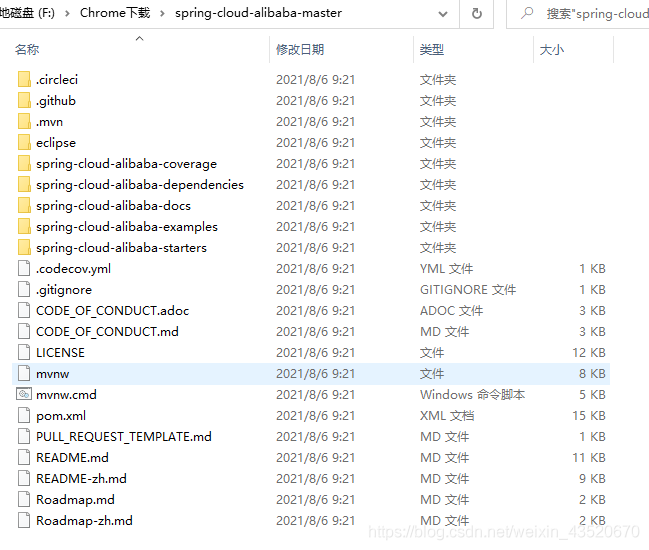Select the PULL_REQUEST_TEMPLATE.md file name

124,437
